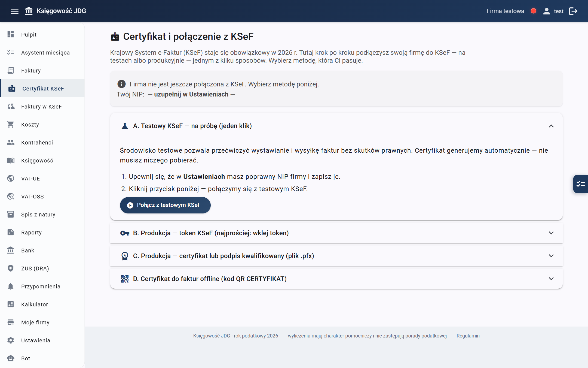The width and height of the screenshot is (588, 368).
Task: Open the Regulamin link in footer
Action: click(468, 336)
